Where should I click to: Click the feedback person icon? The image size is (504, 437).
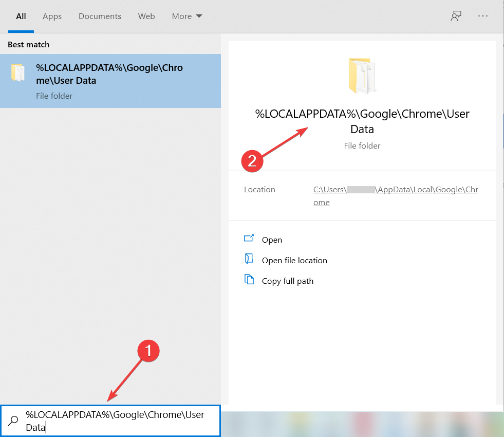click(x=456, y=16)
